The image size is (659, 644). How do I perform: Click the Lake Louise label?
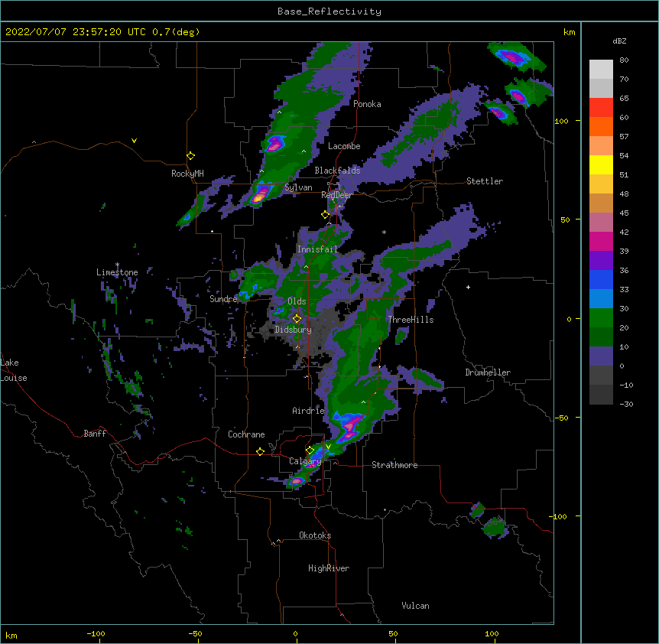(x=14, y=370)
